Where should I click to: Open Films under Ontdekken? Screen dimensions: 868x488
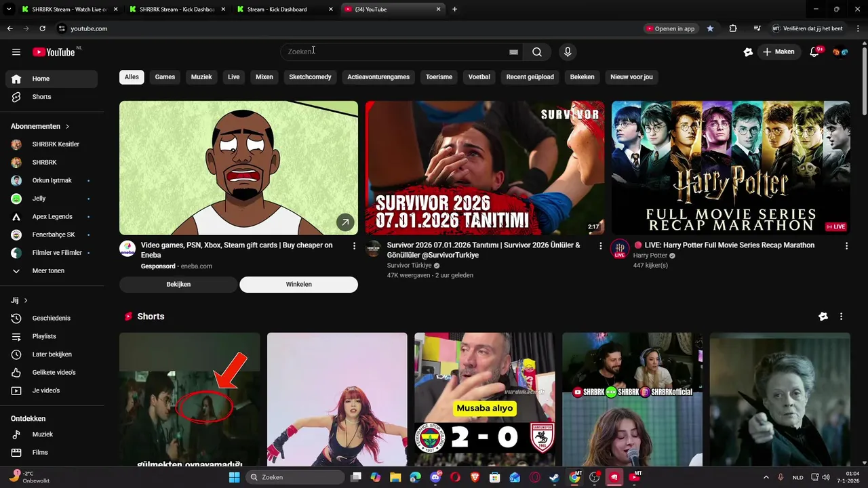52,452
